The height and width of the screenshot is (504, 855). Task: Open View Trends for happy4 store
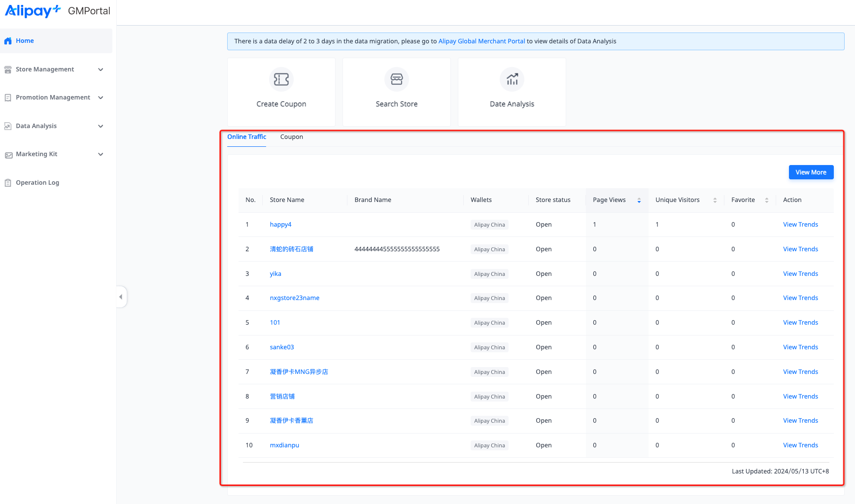800,225
